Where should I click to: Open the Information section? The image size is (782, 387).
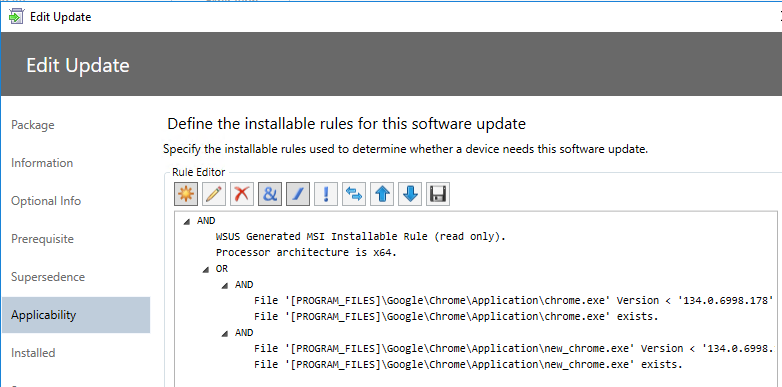(42, 163)
